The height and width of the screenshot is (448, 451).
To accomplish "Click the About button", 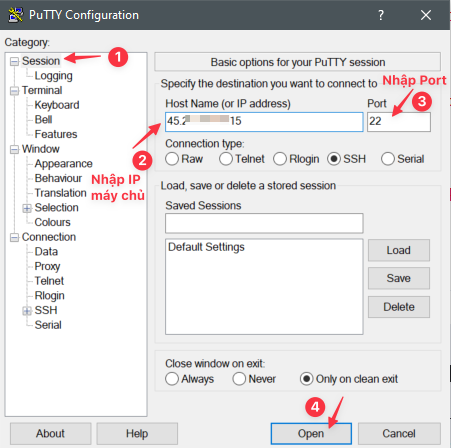I will click(50, 434).
